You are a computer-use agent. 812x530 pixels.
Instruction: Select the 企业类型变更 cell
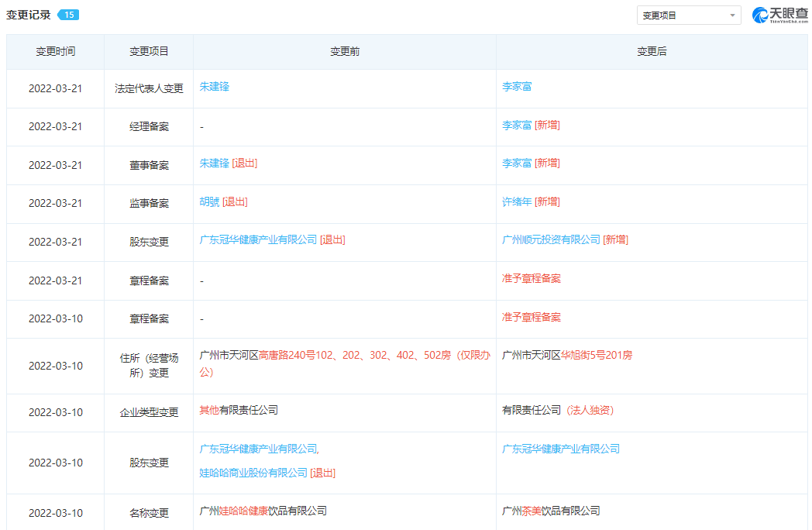(149, 413)
